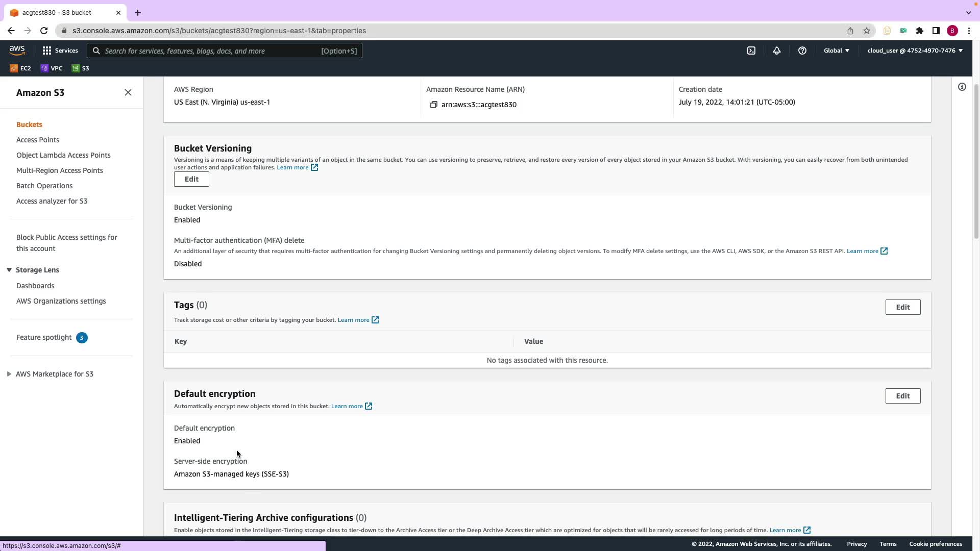The width and height of the screenshot is (980, 551).
Task: Click the notifications bell icon
Action: click(x=776, y=51)
